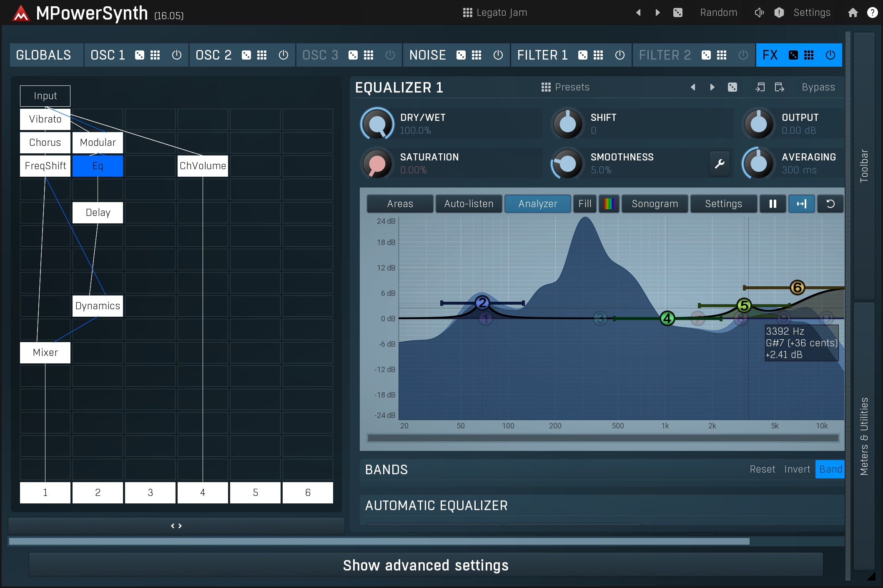883x588 pixels.
Task: Toggle OSC 2 power button
Action: pyautogui.click(x=283, y=55)
